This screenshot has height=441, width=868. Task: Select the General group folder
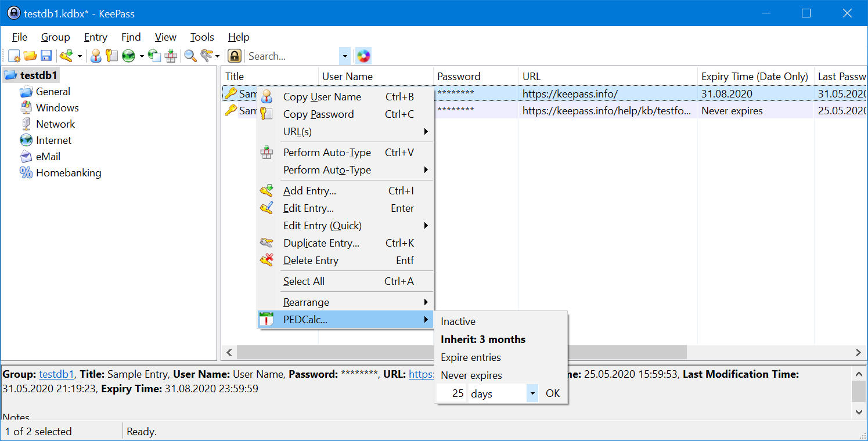coord(53,92)
